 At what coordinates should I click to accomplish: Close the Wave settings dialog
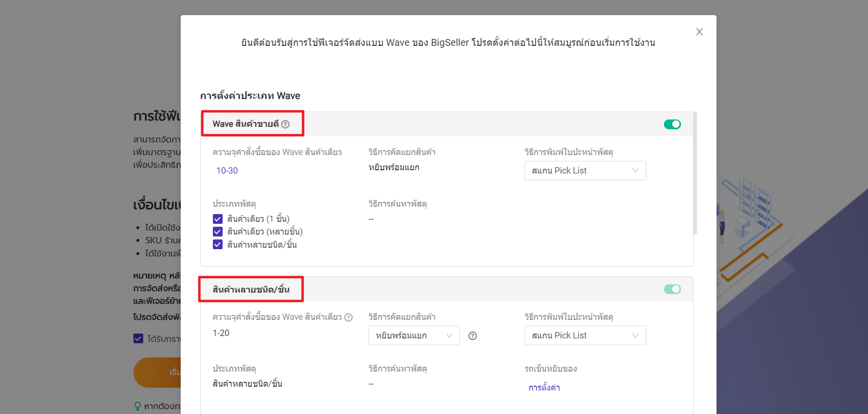(x=699, y=32)
